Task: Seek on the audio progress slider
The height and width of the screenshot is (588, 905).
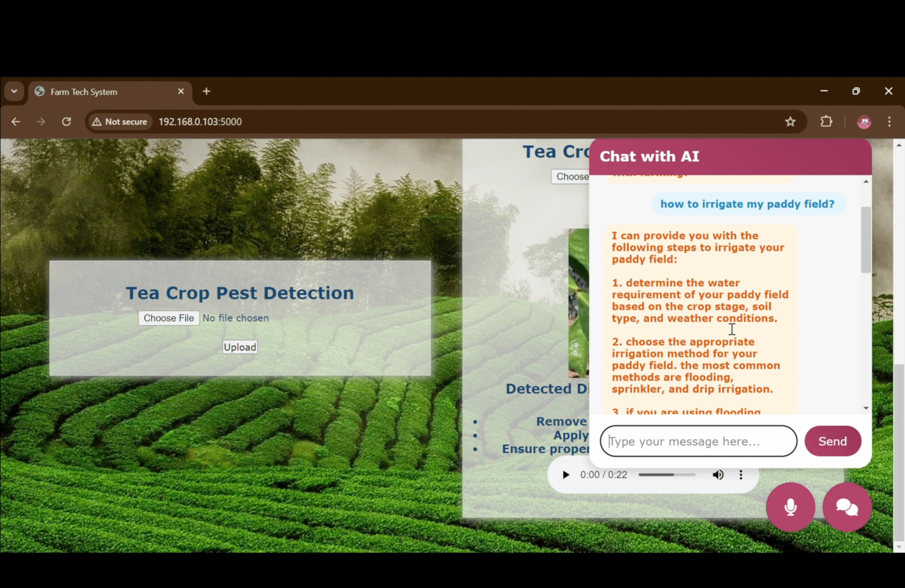Action: tap(667, 475)
